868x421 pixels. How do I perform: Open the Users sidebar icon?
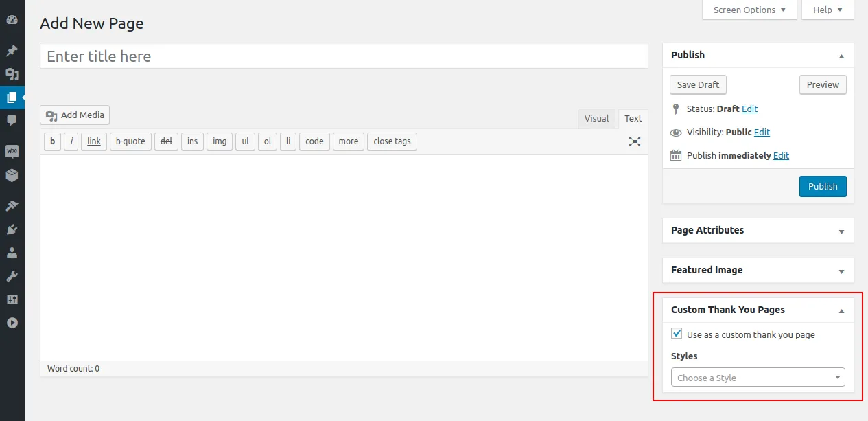[12, 253]
